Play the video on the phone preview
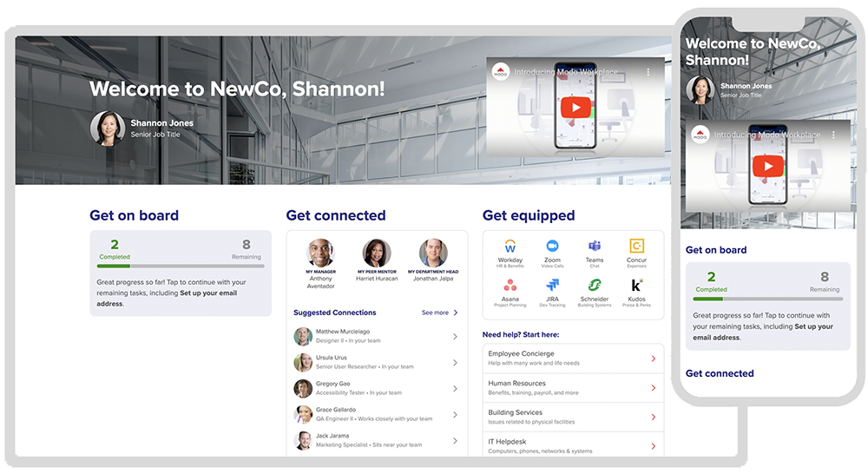Image resolution: width=868 pixels, height=474 pixels. click(x=768, y=166)
